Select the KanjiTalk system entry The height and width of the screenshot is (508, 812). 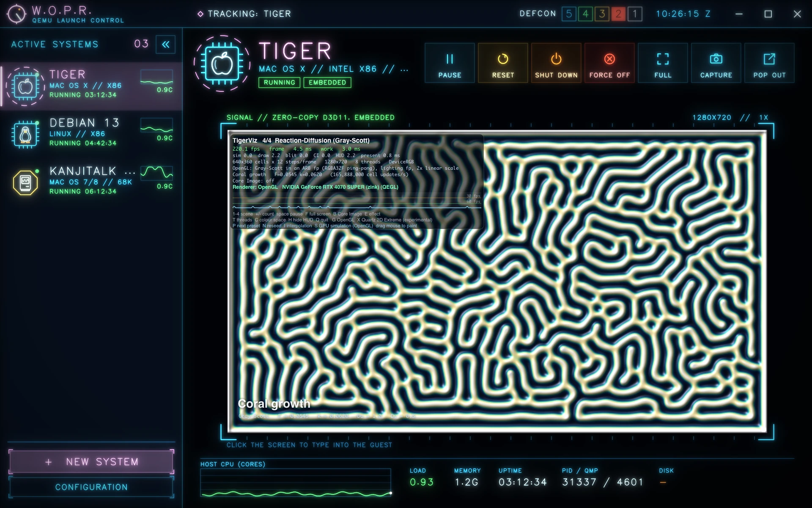[91, 183]
